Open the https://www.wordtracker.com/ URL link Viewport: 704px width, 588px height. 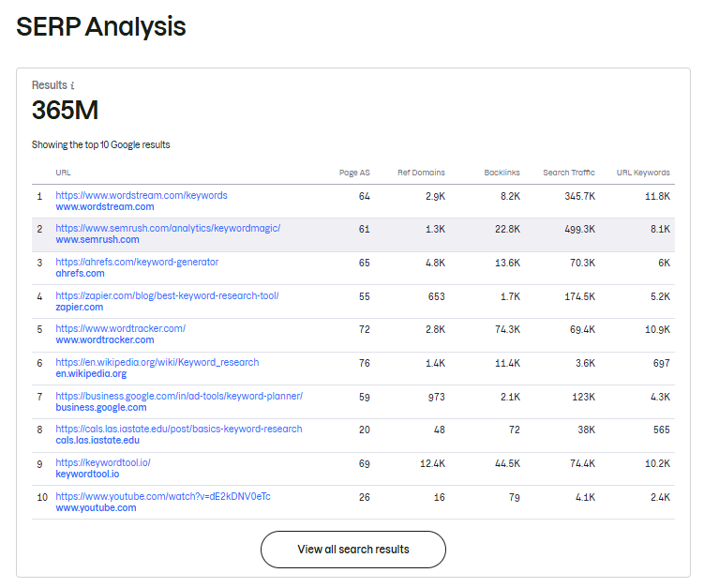click(x=120, y=328)
